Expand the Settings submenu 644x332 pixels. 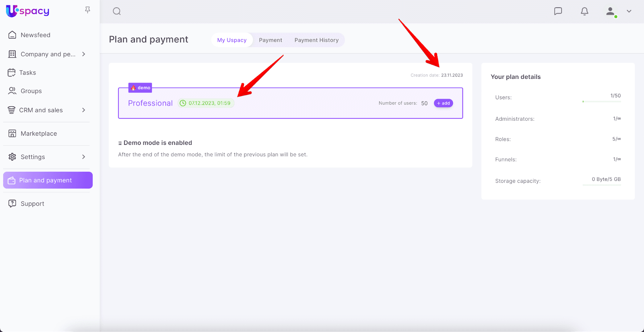[x=84, y=157]
